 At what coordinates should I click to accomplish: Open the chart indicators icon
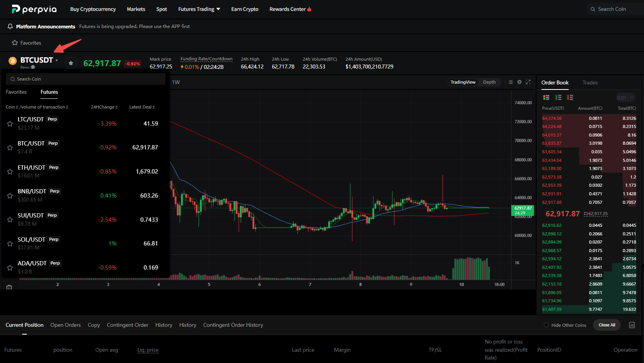pos(510,82)
